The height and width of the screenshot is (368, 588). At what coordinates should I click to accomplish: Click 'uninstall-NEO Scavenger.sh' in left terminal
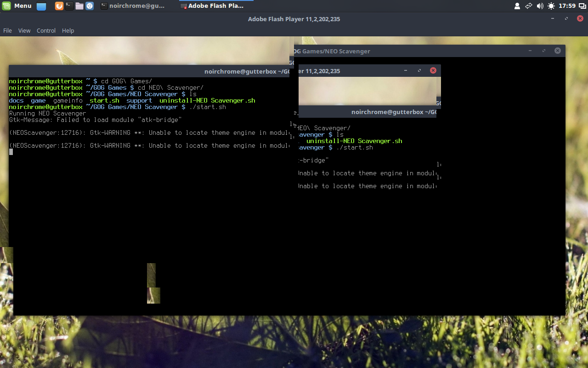pos(207,100)
